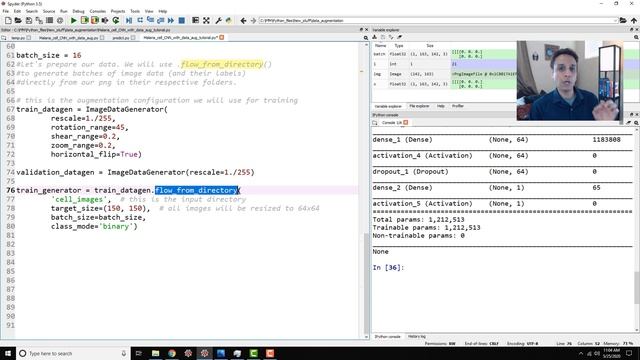Click the 'In [36]:' console prompt

[x=388, y=268]
